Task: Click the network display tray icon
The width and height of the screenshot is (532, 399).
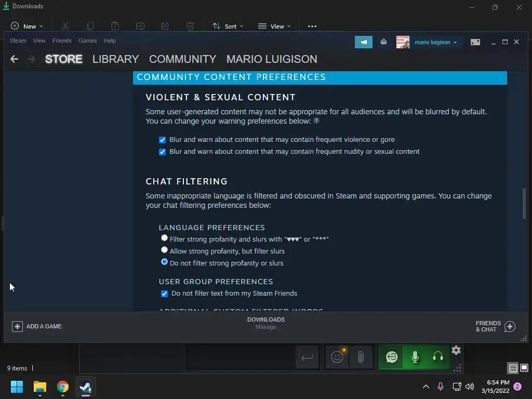Action: (457, 387)
